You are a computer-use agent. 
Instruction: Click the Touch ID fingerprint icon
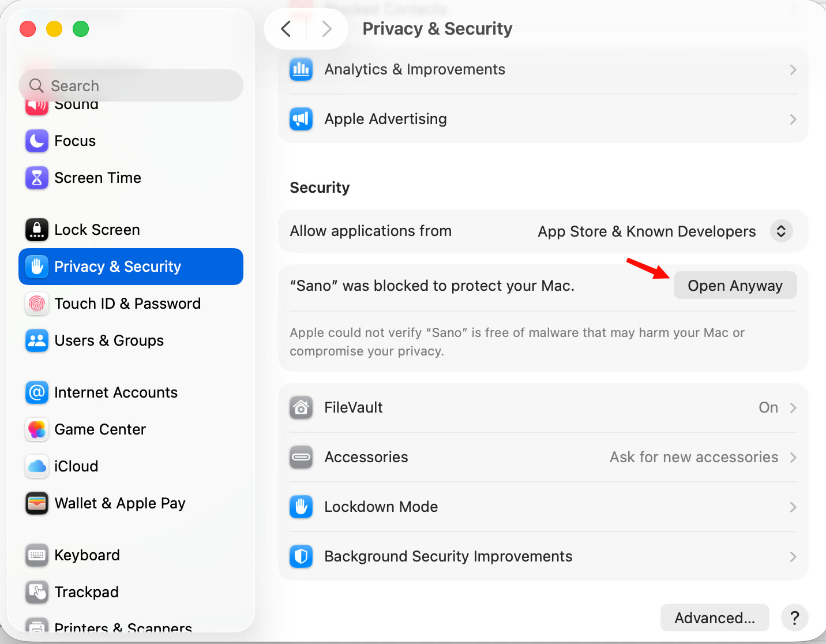click(37, 304)
